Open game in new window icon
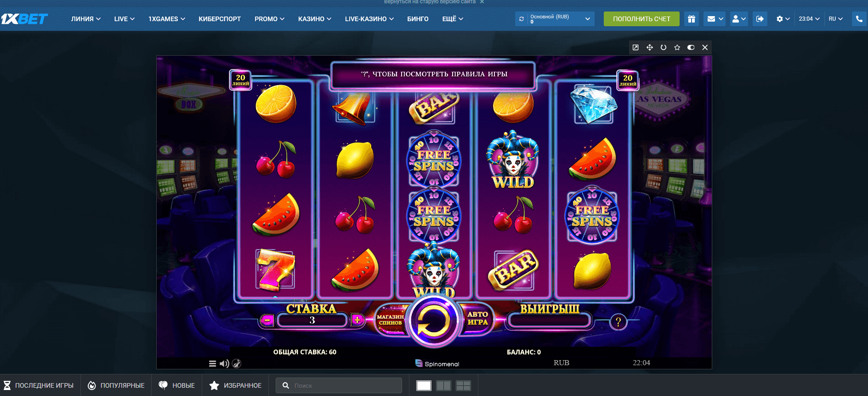 click(635, 47)
